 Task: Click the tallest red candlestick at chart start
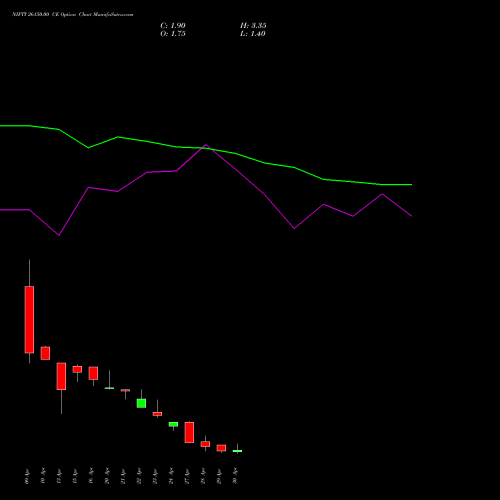point(29,319)
